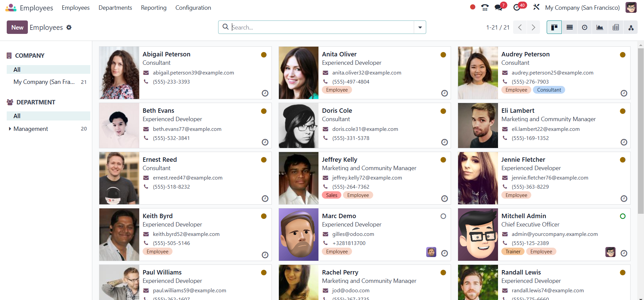Click Marc Demo's grey presence status circle
This screenshot has height=300, width=644.
443,216
